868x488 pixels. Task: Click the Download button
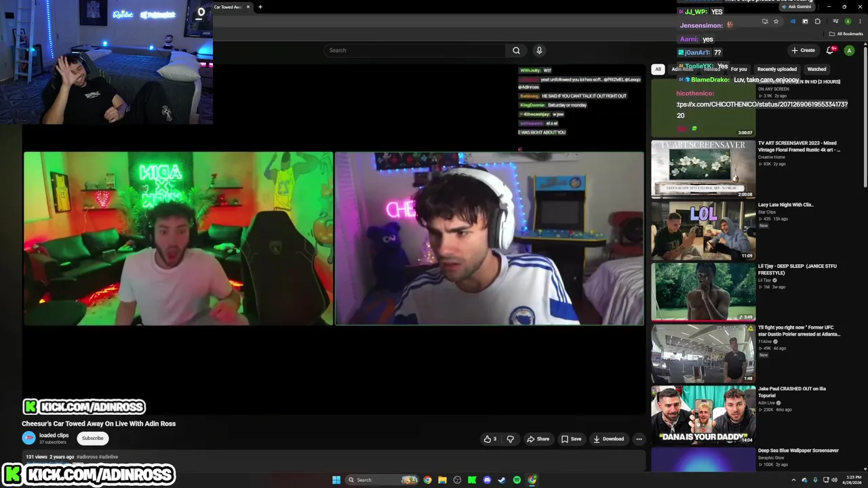[608, 439]
